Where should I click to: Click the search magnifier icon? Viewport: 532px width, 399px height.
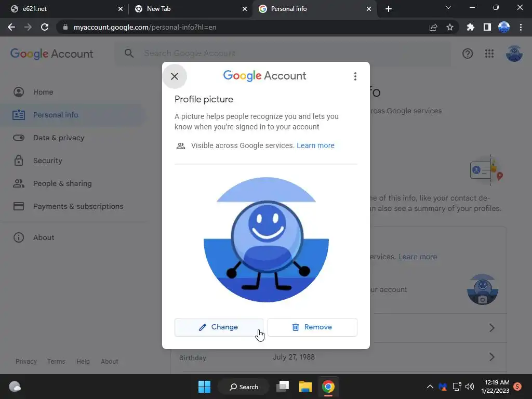click(x=129, y=54)
